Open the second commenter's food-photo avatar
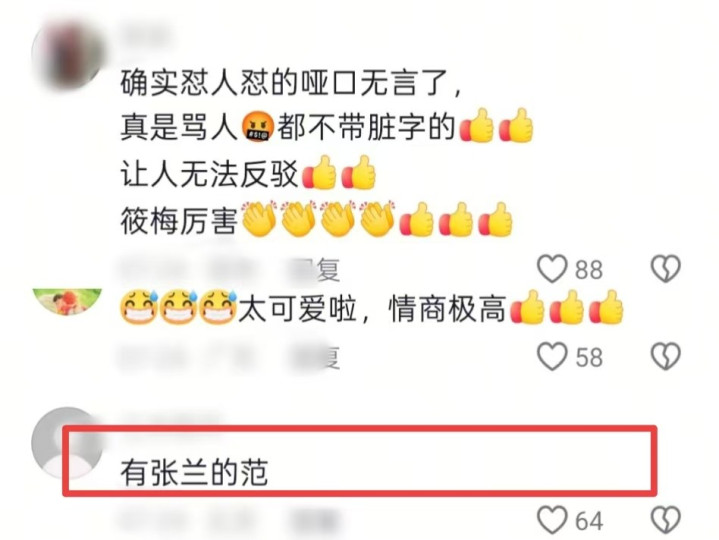719x540 pixels. [67, 302]
